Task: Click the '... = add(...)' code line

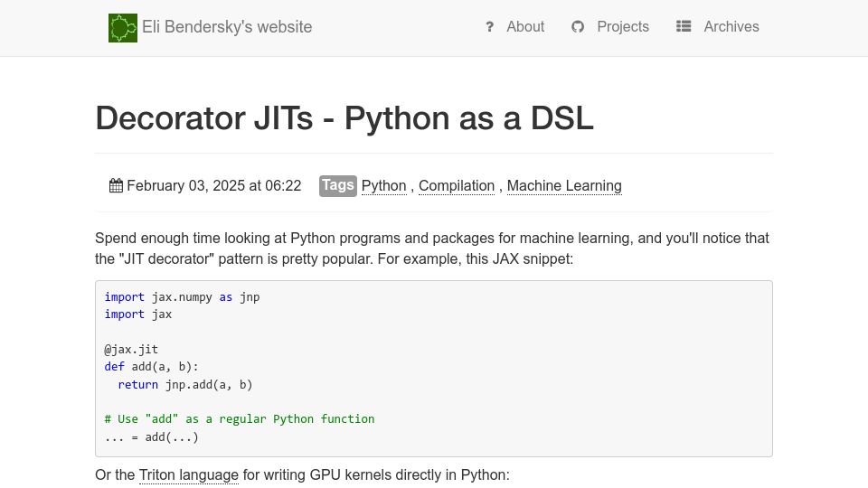Action: (x=151, y=437)
